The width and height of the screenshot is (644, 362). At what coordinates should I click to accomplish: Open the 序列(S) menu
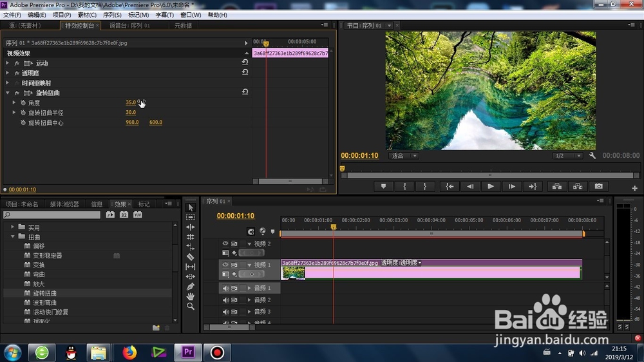click(111, 15)
